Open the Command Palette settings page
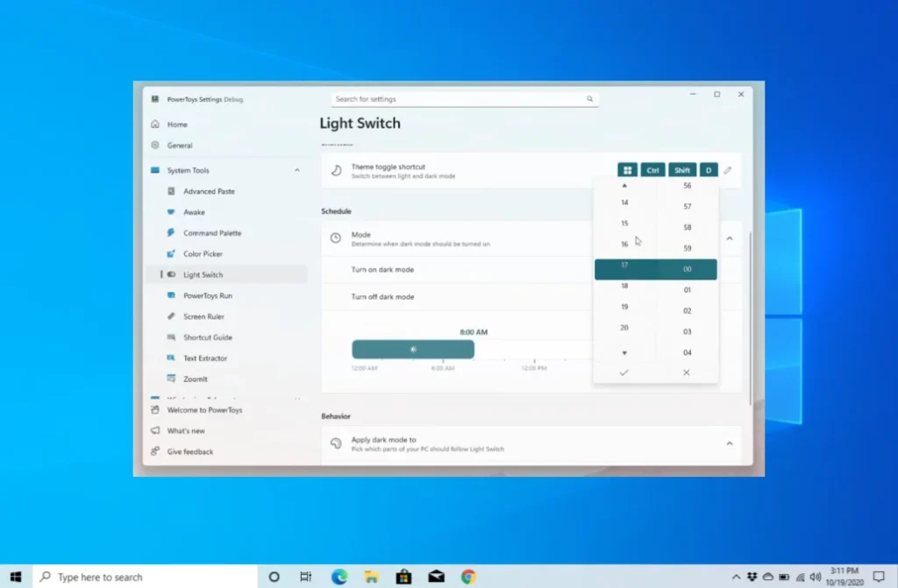This screenshot has width=898, height=588. (x=211, y=233)
